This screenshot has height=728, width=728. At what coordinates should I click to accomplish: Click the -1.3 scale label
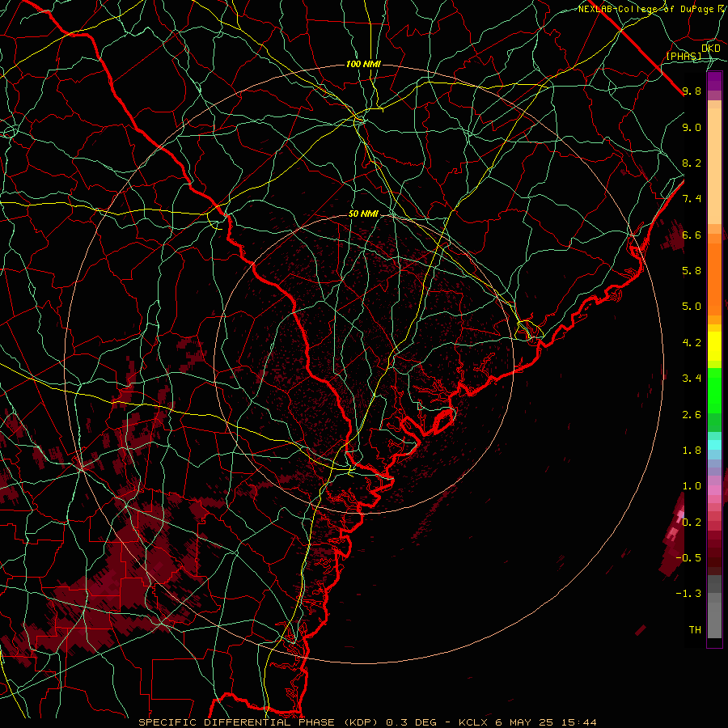[x=688, y=594]
